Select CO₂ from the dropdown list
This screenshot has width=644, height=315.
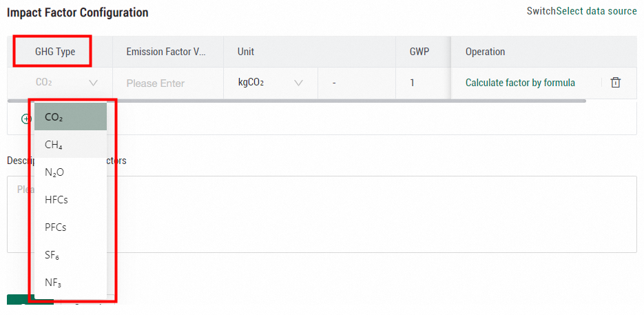70,117
